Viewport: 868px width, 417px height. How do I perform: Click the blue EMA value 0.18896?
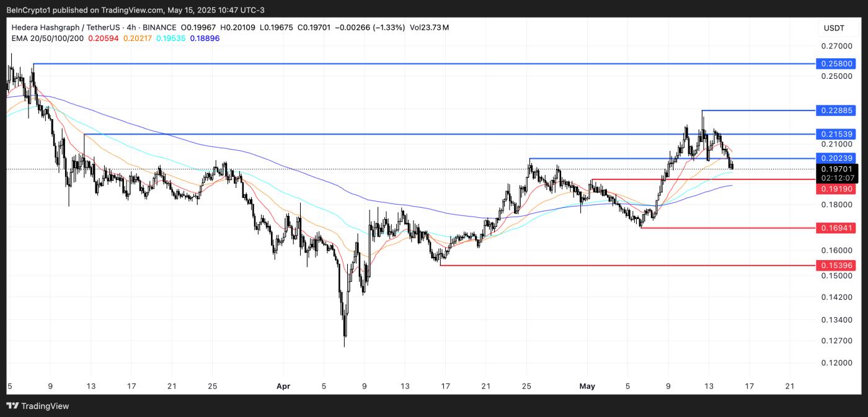pyautogui.click(x=205, y=38)
